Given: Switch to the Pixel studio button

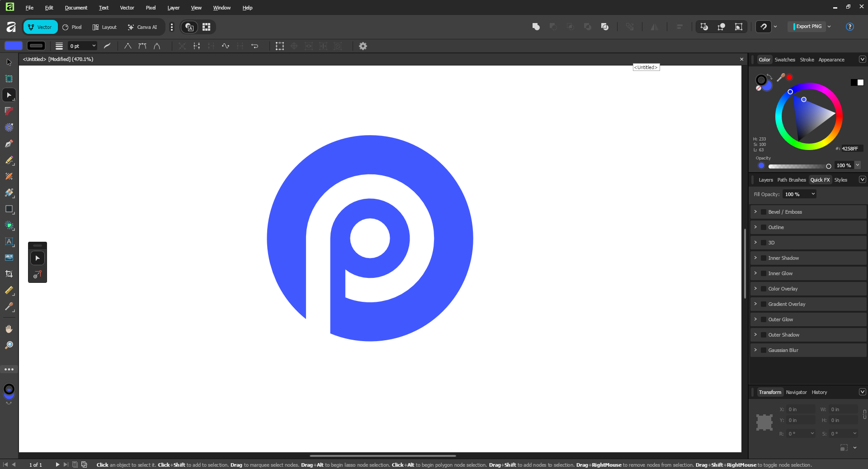Looking at the screenshot, I should [x=72, y=27].
